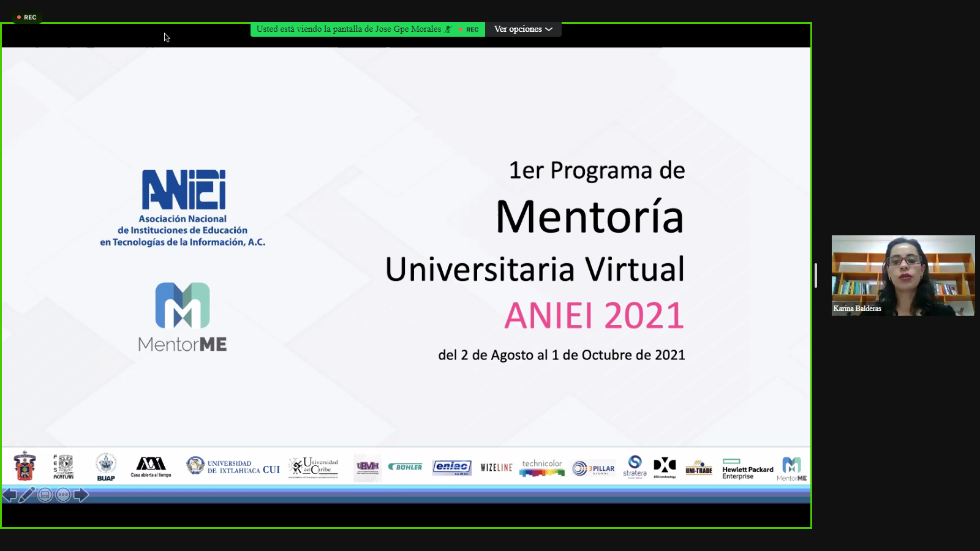This screenshot has height=551, width=980.
Task: Click the Wizeline sponsor logo
Action: pyautogui.click(x=496, y=468)
